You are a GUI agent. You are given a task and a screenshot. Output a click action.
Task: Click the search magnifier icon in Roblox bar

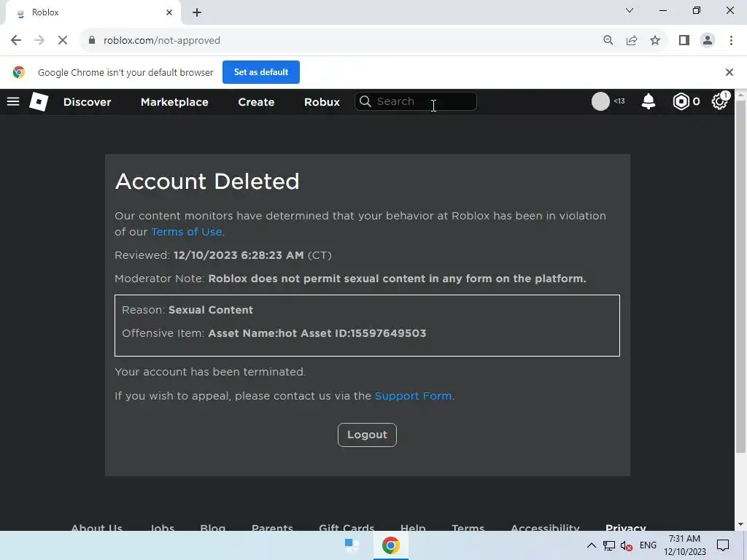point(365,101)
